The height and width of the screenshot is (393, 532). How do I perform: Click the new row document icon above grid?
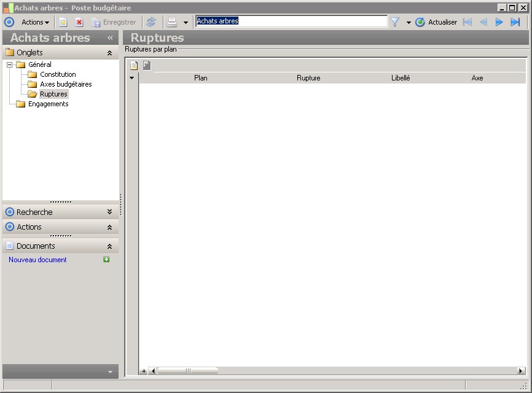pos(134,66)
